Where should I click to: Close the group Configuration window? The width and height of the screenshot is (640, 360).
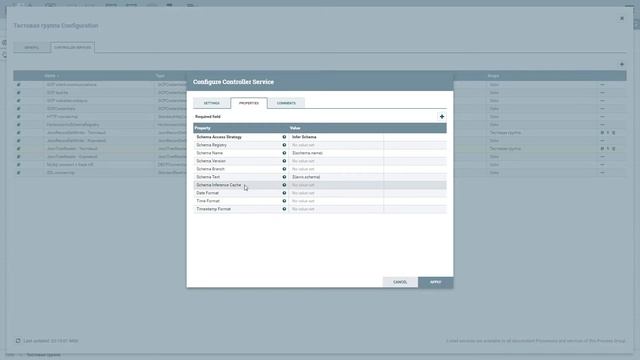(622, 18)
